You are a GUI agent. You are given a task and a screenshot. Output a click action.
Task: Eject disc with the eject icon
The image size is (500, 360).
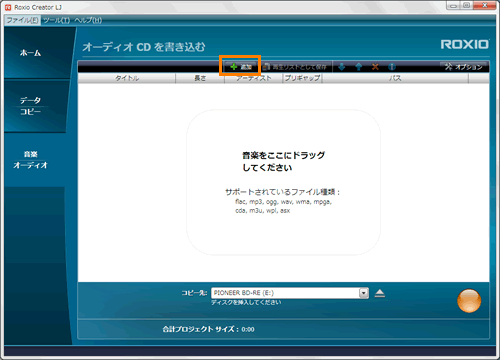coord(380,293)
